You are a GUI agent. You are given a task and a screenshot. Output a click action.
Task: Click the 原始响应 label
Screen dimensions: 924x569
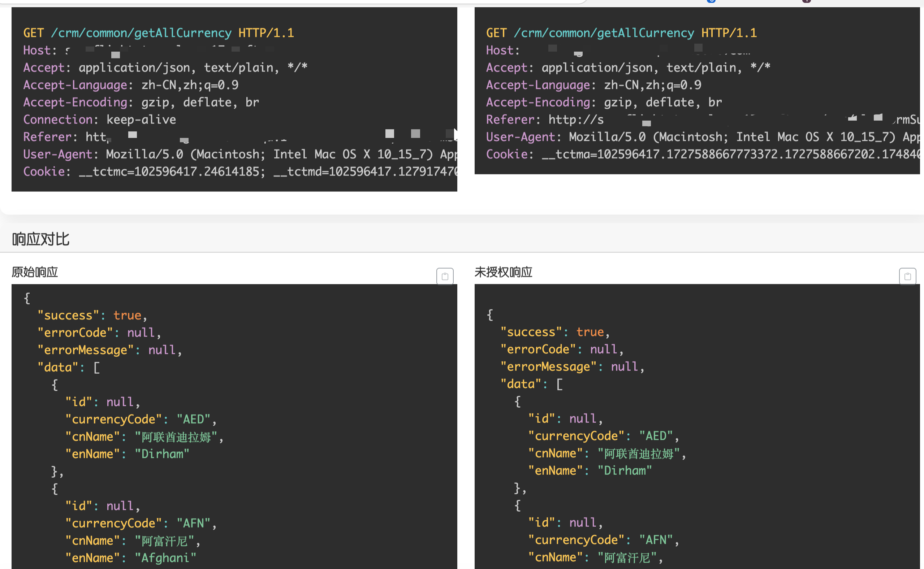[x=35, y=272]
